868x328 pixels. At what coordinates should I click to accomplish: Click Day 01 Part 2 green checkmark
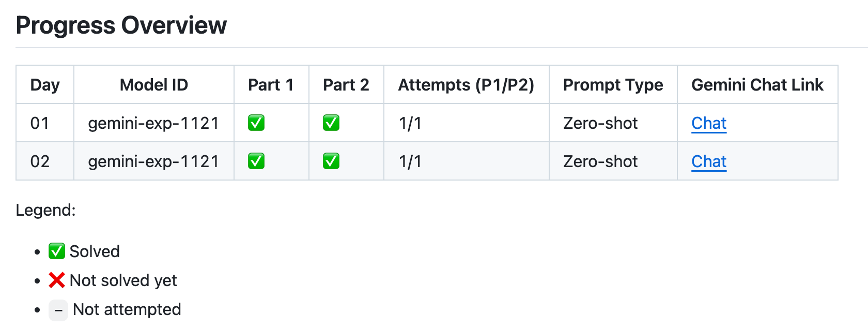tap(331, 123)
